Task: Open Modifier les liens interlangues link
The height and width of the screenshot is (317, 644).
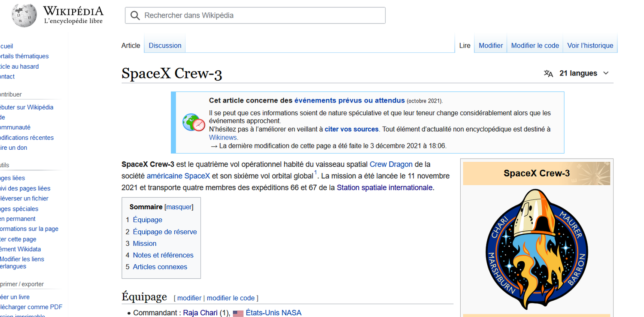Action: (x=22, y=263)
